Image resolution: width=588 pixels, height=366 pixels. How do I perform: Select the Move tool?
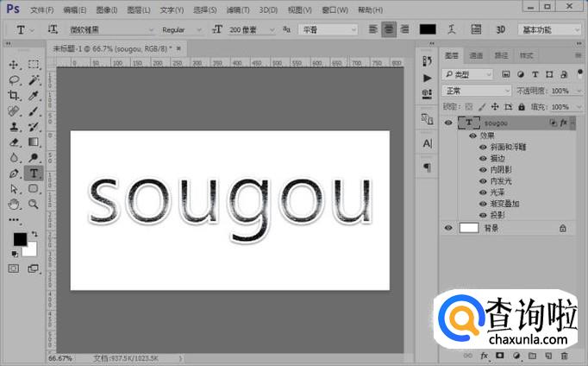tap(14, 65)
